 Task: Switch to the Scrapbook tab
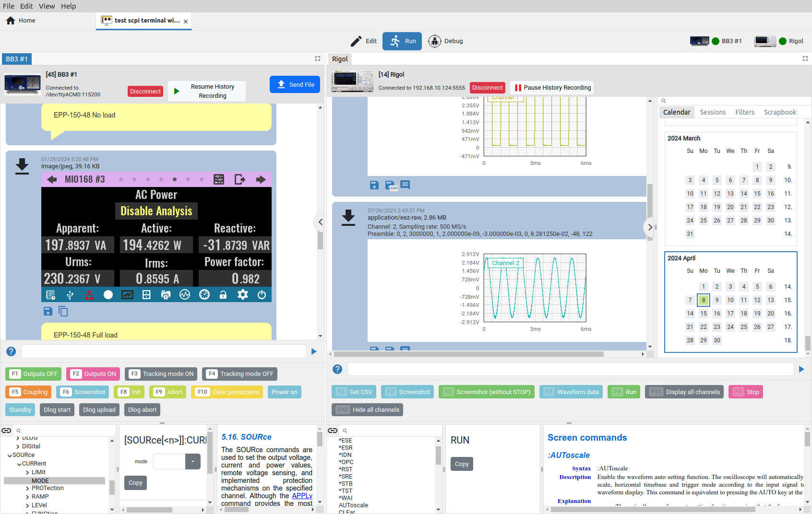(780, 112)
